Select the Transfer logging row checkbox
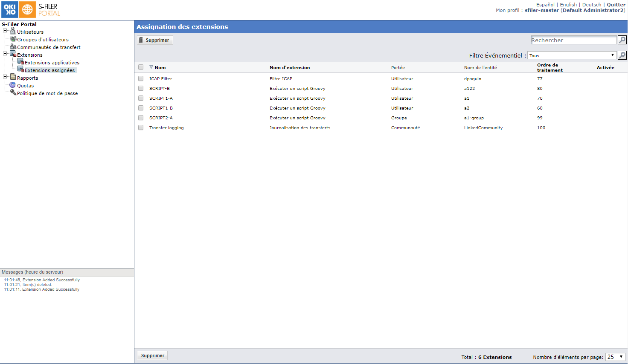Viewport: 628px width, 364px height. point(141,127)
